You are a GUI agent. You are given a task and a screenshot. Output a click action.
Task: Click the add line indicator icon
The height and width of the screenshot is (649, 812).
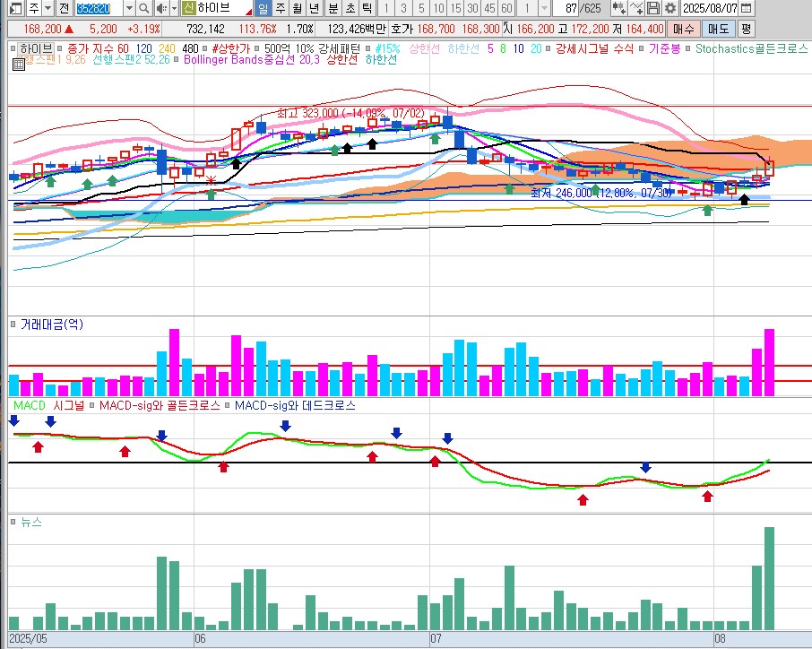(x=636, y=8)
